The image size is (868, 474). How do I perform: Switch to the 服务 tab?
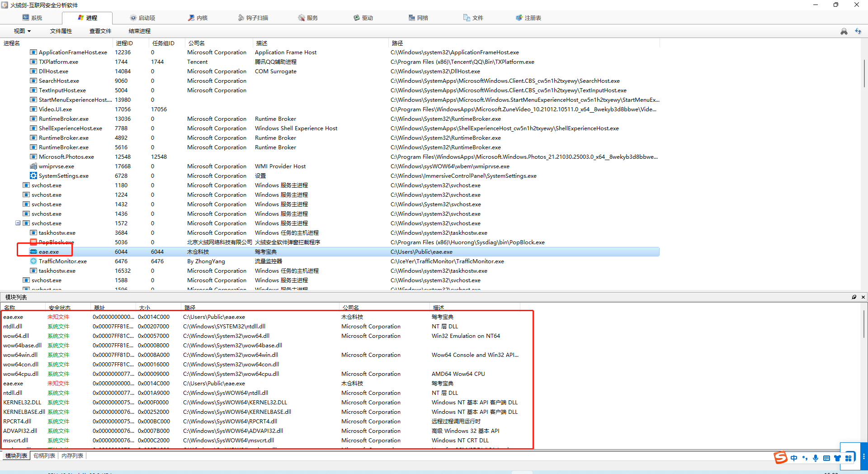[x=308, y=18]
